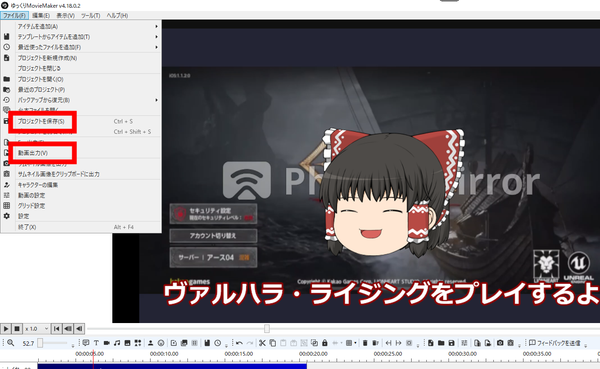Open the 編集(E) menu
This screenshot has height=369, width=600.
(x=41, y=16)
